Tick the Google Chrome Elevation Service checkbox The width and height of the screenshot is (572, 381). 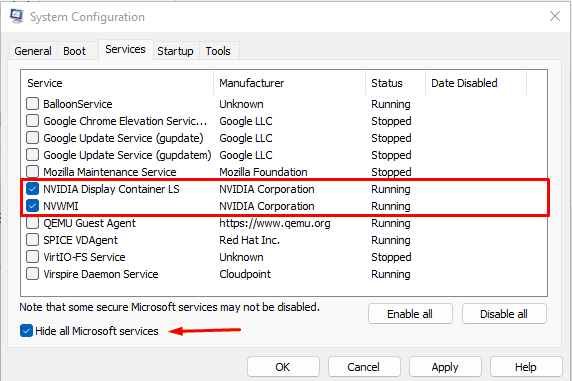32,121
